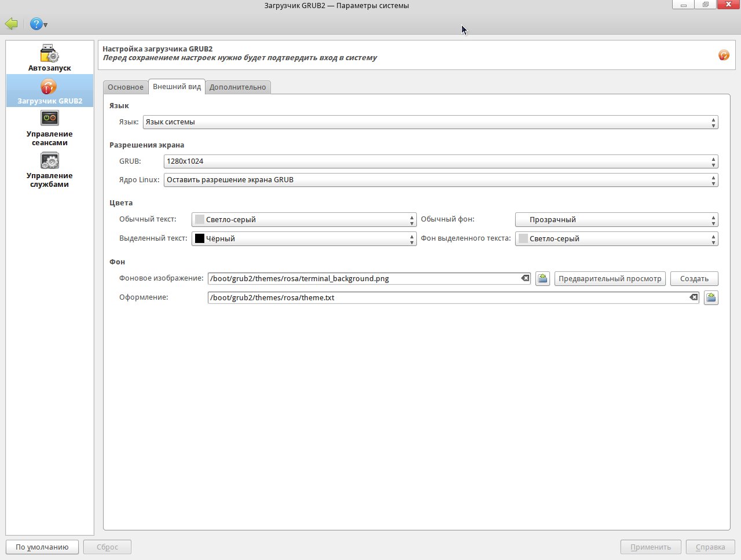
Task: Expand the Ядро Linux resolution dropdown
Action: click(440, 180)
